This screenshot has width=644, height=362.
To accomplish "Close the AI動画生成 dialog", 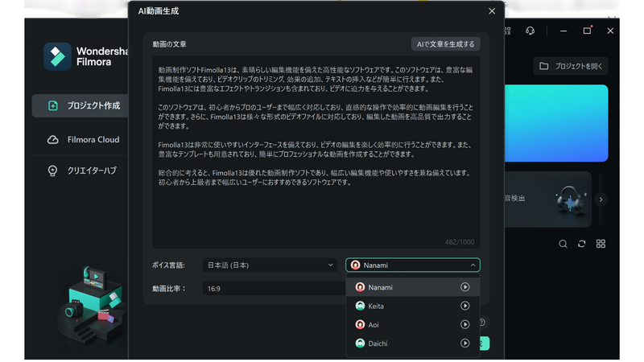I will pyautogui.click(x=492, y=11).
